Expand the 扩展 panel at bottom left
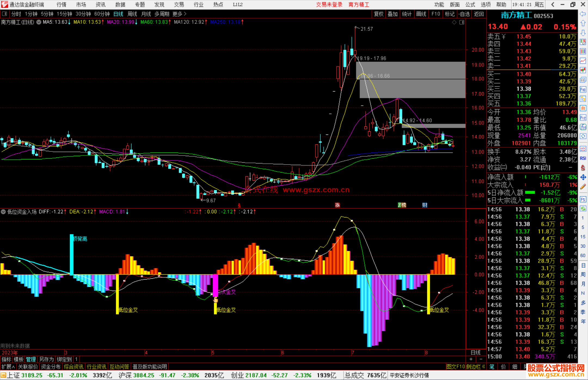The width and height of the screenshot is (588, 380). click(x=8, y=367)
